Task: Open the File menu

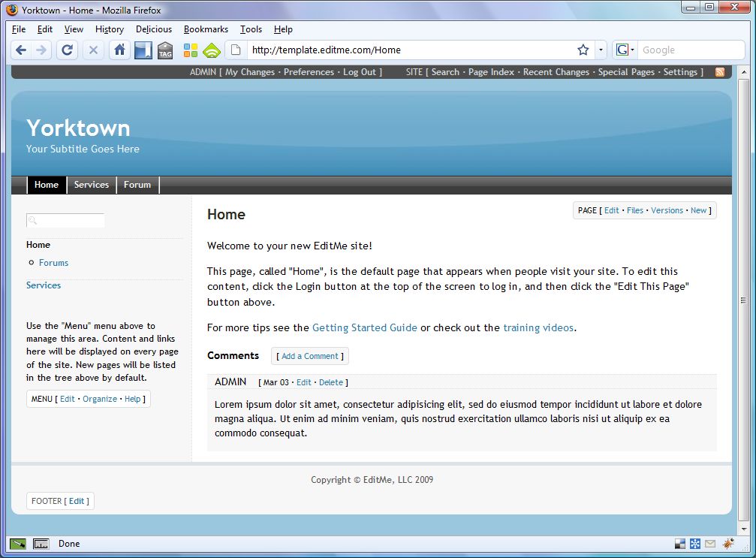Action: tap(19, 29)
